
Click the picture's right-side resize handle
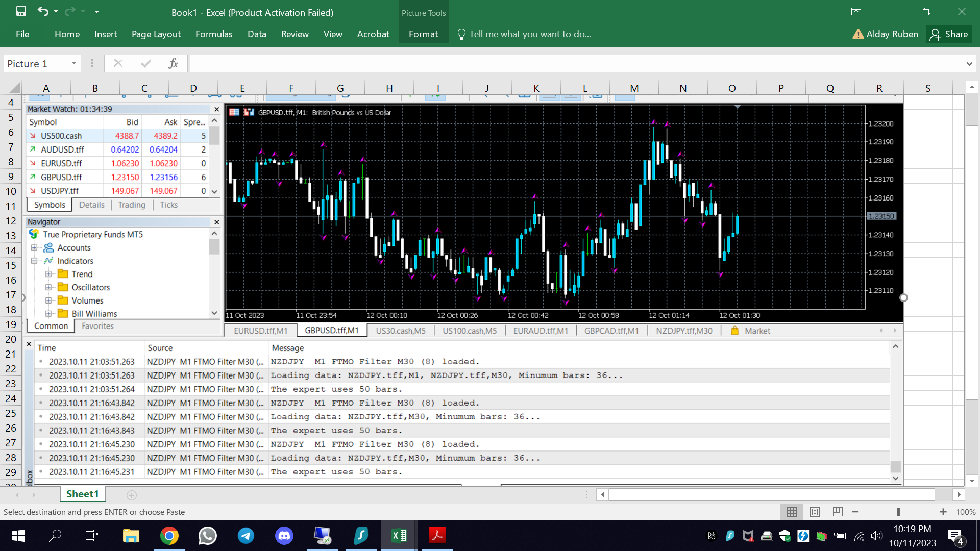[903, 297]
